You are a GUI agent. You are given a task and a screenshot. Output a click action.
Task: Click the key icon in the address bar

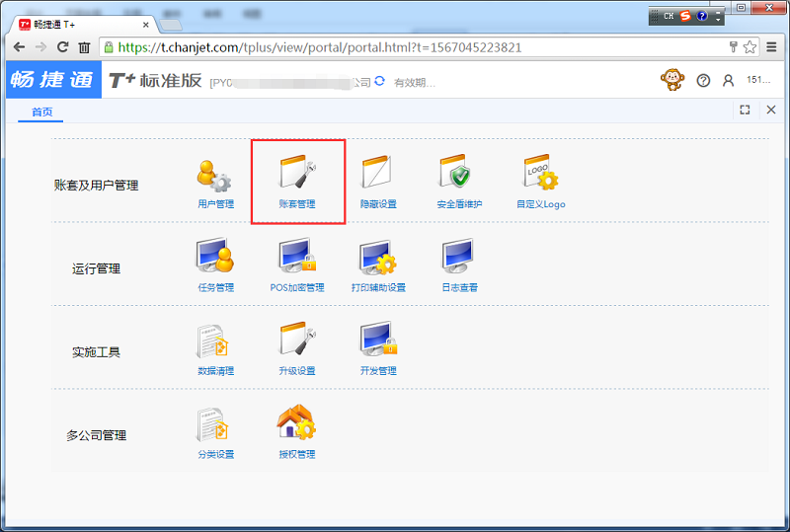click(x=733, y=47)
